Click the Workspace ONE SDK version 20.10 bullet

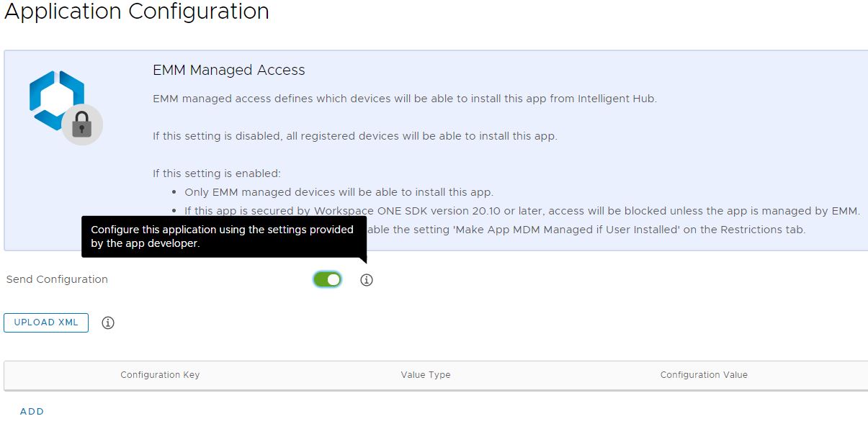(522, 211)
